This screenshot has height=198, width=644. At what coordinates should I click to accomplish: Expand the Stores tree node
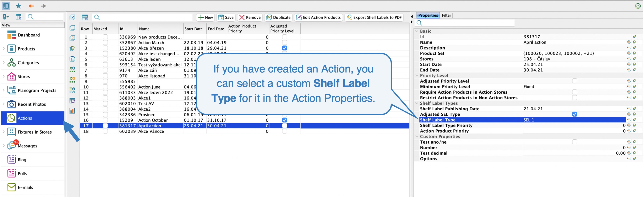pyautogui.click(x=4, y=76)
